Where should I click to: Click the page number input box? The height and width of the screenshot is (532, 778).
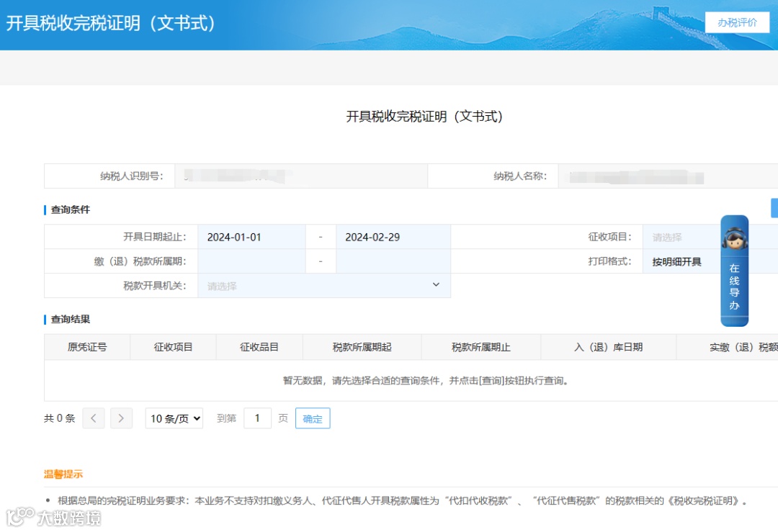[x=257, y=418]
